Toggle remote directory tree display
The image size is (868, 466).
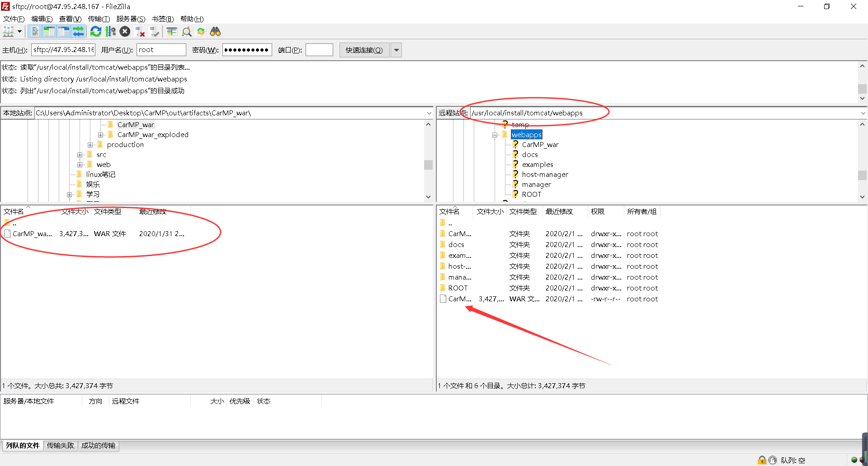click(x=64, y=32)
